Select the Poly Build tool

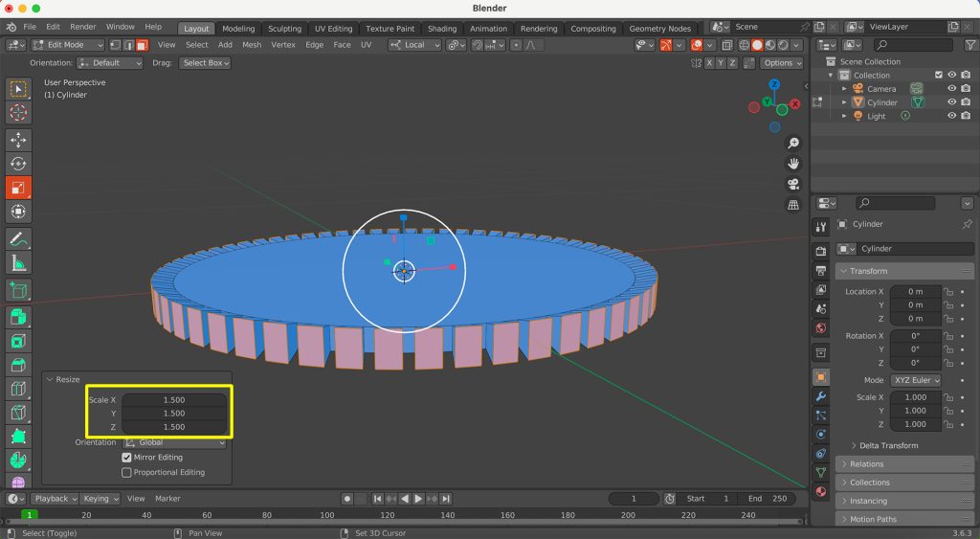click(18, 437)
